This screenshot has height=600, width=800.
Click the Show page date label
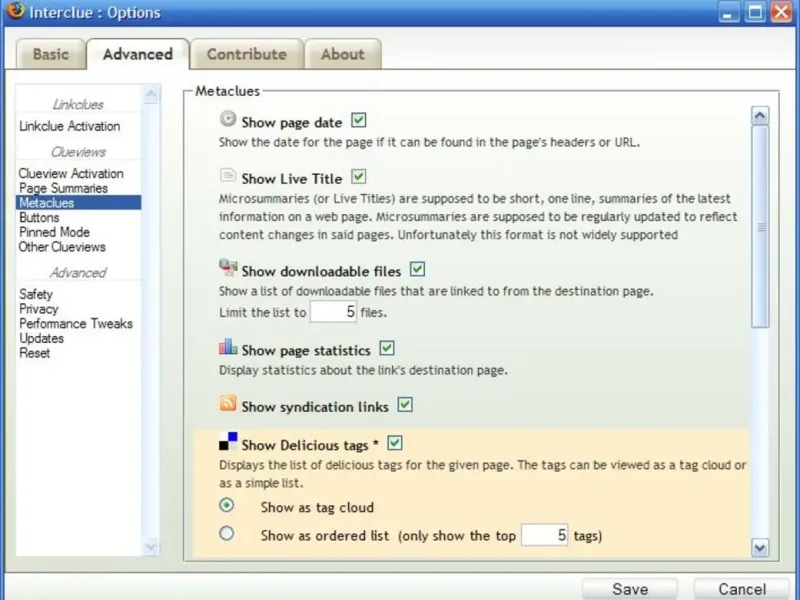click(291, 122)
